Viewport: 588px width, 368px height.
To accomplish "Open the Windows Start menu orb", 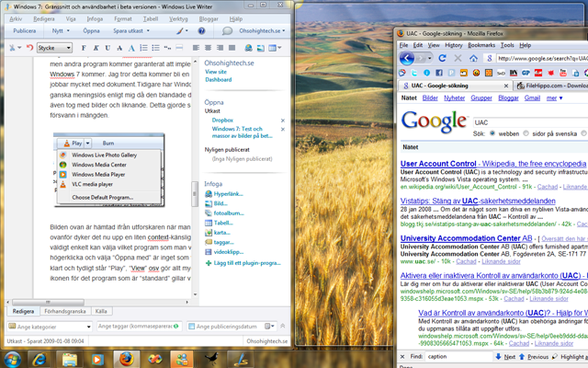I will tap(12, 360).
